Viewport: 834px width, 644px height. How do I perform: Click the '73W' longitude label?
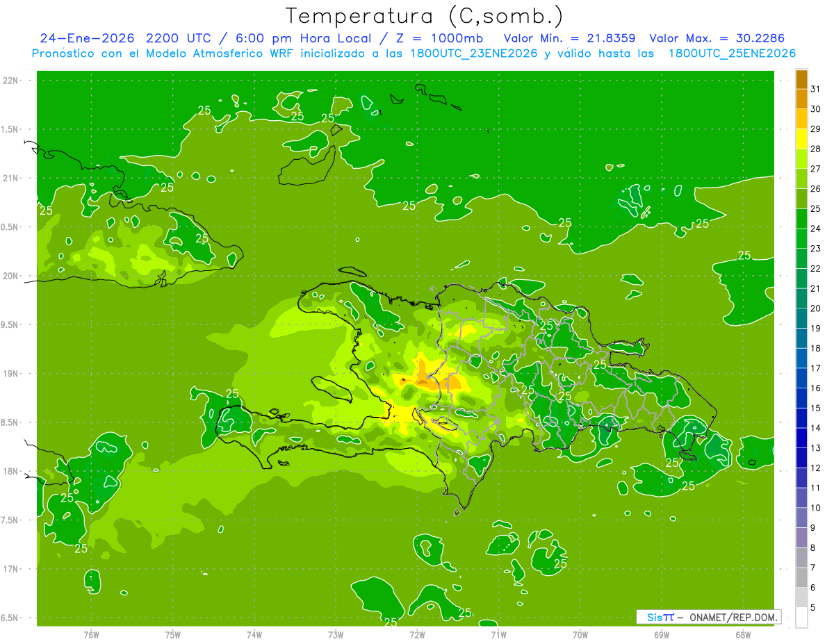tap(336, 634)
